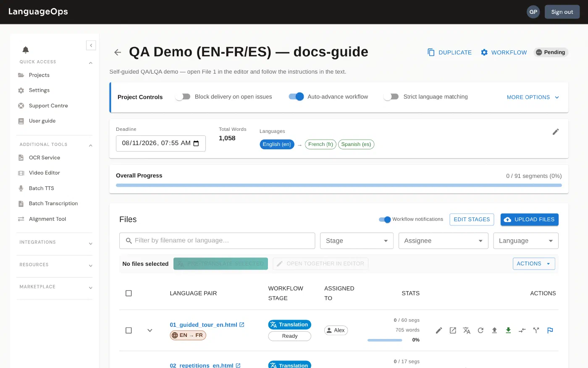Screen dimensions: 588x368
Task: Check the box for 01_guided_tour_en.html
Action: click(129, 331)
